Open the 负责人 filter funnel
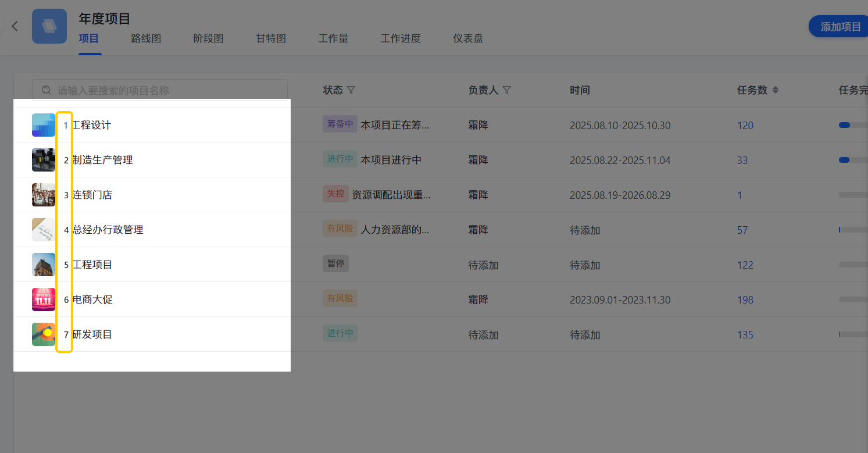868x453 pixels. point(507,90)
